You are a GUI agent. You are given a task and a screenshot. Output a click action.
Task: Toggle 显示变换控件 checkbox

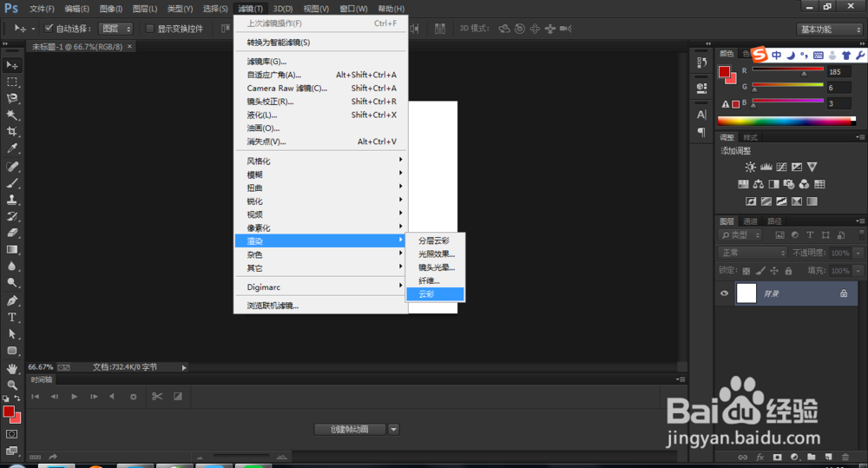click(149, 29)
